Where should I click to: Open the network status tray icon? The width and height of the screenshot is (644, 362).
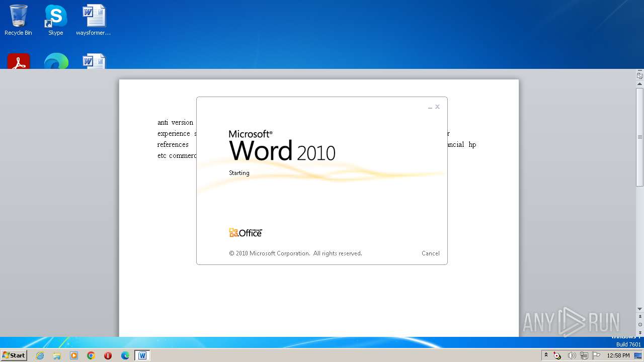click(x=584, y=355)
